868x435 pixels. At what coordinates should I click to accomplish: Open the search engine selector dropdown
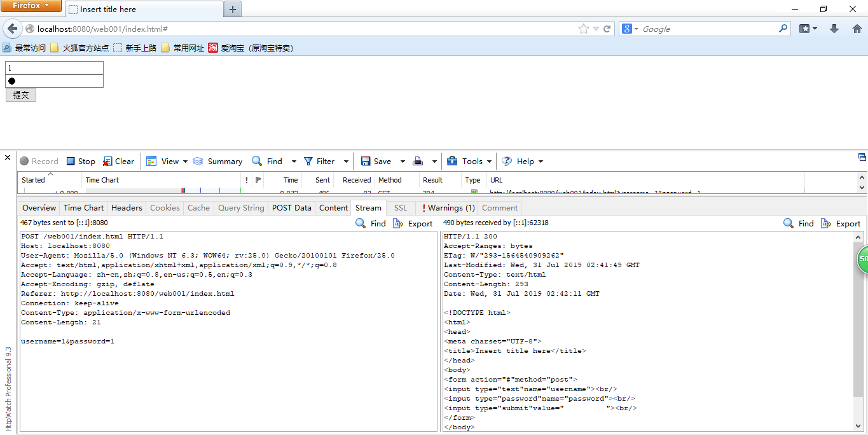point(630,29)
